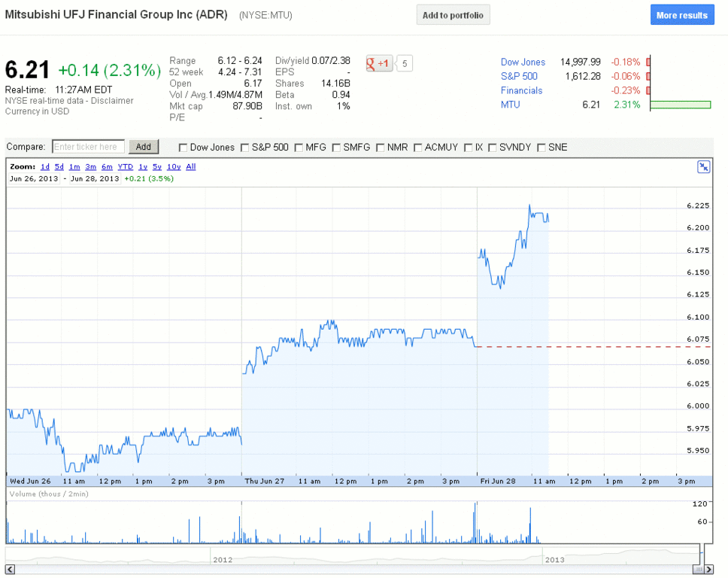728x578 pixels.
Task: Tick the NMR comparison checkbox
Action: 380,148
